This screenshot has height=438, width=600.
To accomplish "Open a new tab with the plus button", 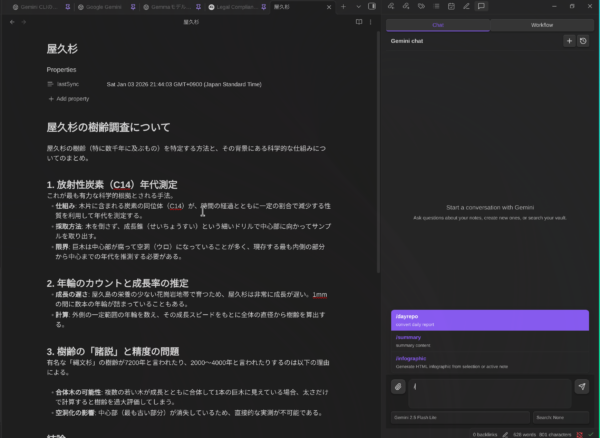I will point(343,6).
